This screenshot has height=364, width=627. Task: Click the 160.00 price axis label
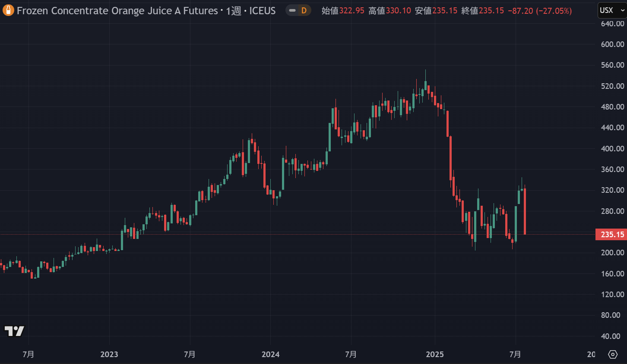[612, 274]
